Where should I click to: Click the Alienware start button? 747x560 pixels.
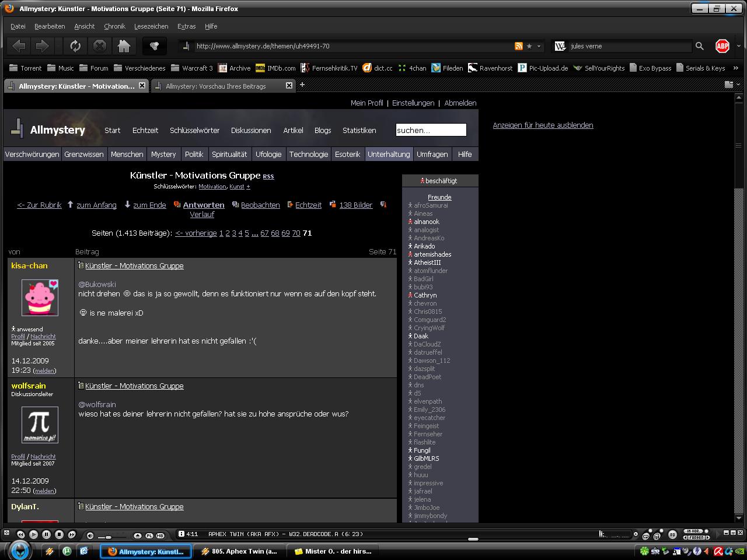19,551
